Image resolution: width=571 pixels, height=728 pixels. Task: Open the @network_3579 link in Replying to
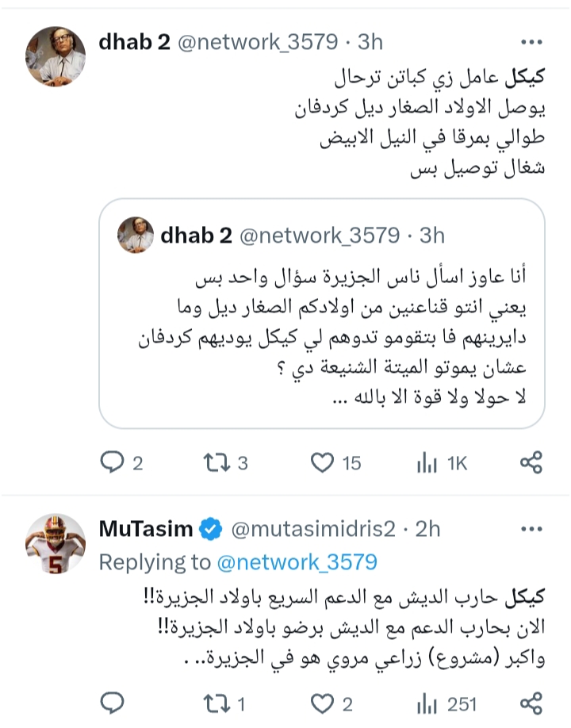coord(297,562)
